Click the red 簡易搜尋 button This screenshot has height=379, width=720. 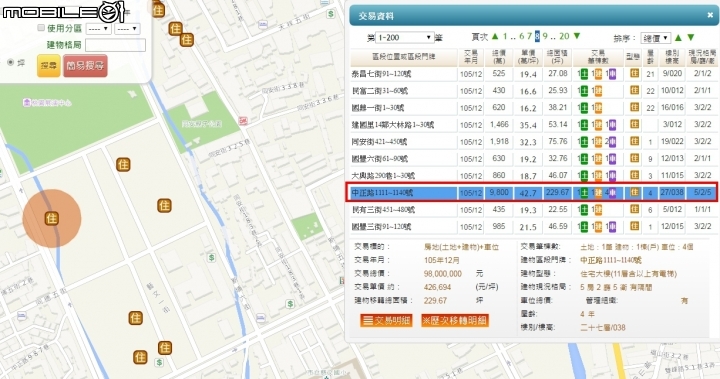tap(85, 65)
